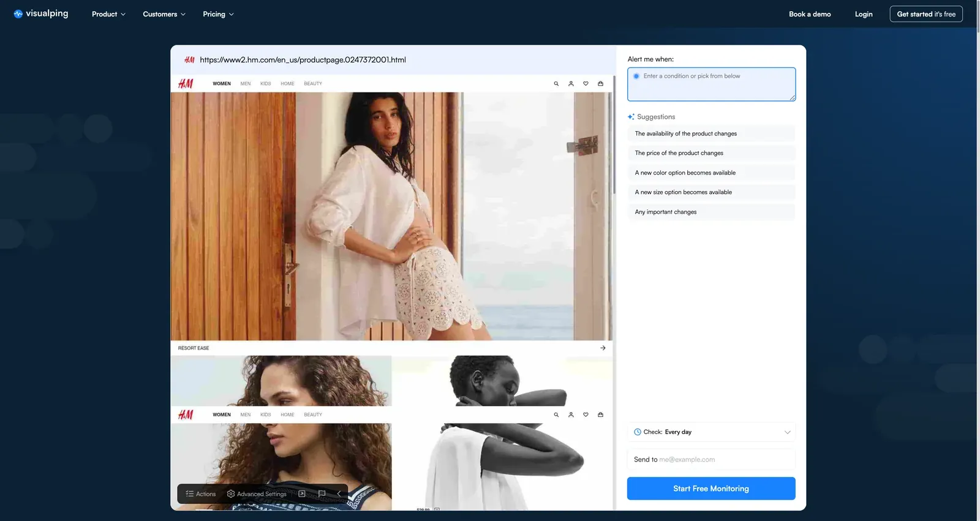
Task: Click the RESORT EASE label
Action: 194,348
